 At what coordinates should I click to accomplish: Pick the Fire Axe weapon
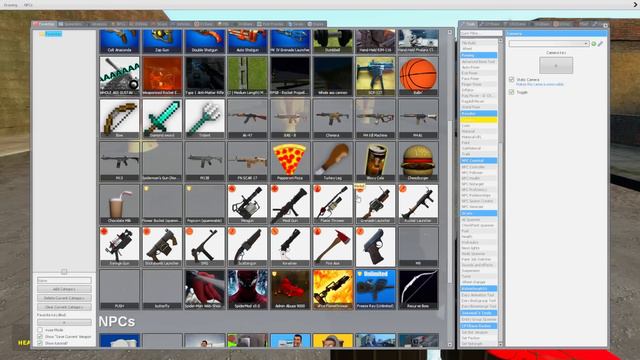coord(333,247)
